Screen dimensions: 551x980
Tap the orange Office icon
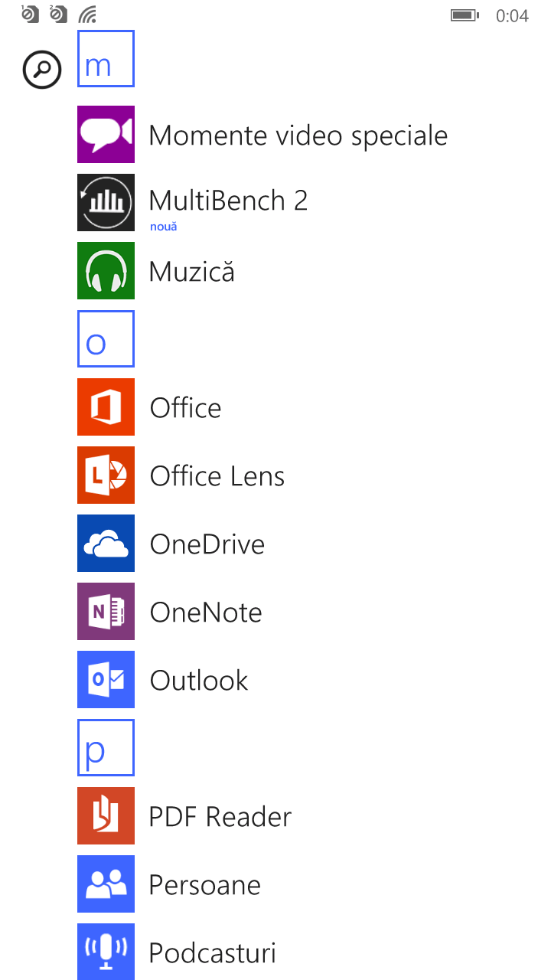click(x=106, y=407)
